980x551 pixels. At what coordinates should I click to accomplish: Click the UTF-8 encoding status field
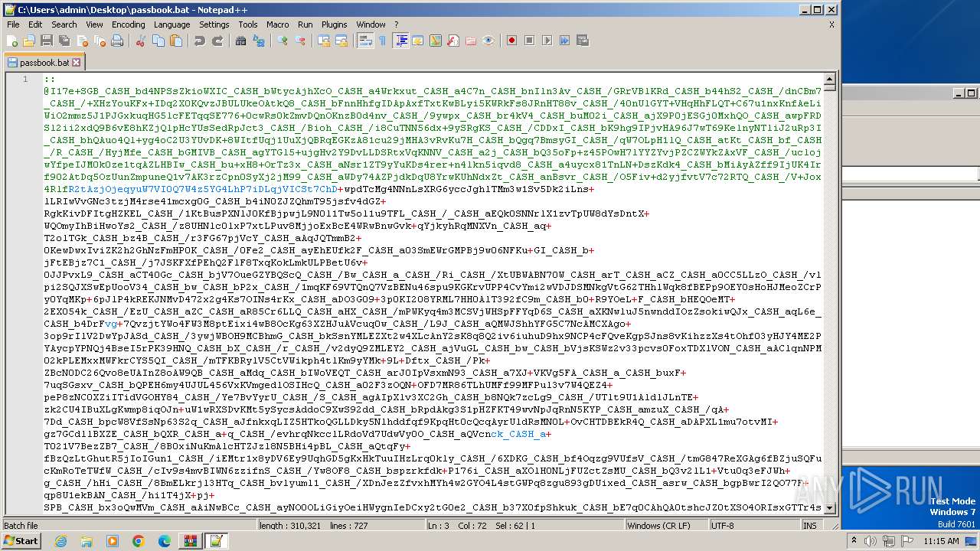coord(753,526)
